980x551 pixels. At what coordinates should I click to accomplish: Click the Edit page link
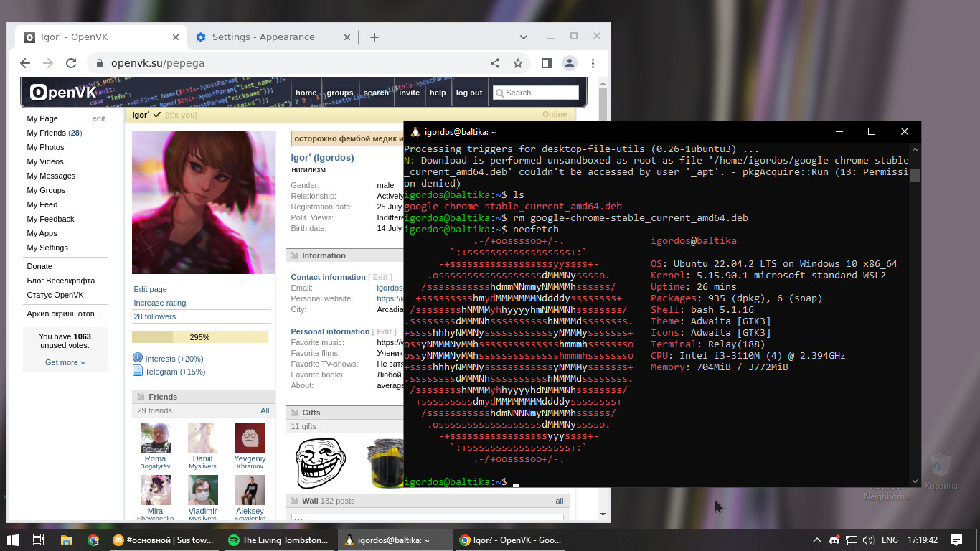point(150,289)
